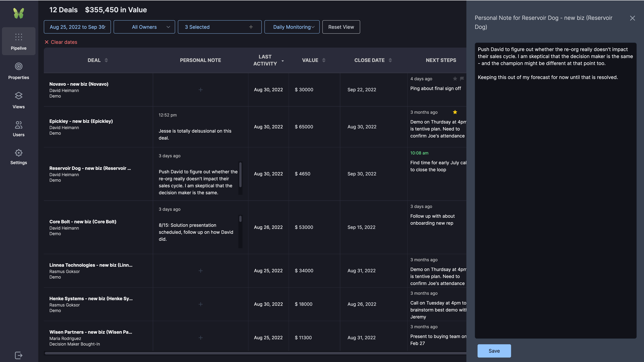Click the butterfly logo icon
Screen dimensions: 644x362
point(19,13)
